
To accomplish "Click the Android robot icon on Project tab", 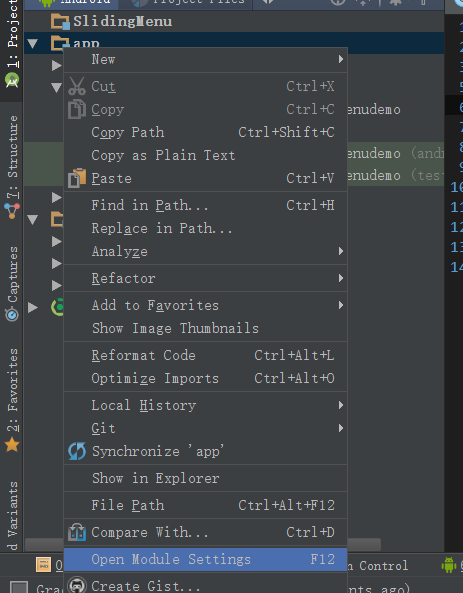I will click(x=12, y=80).
